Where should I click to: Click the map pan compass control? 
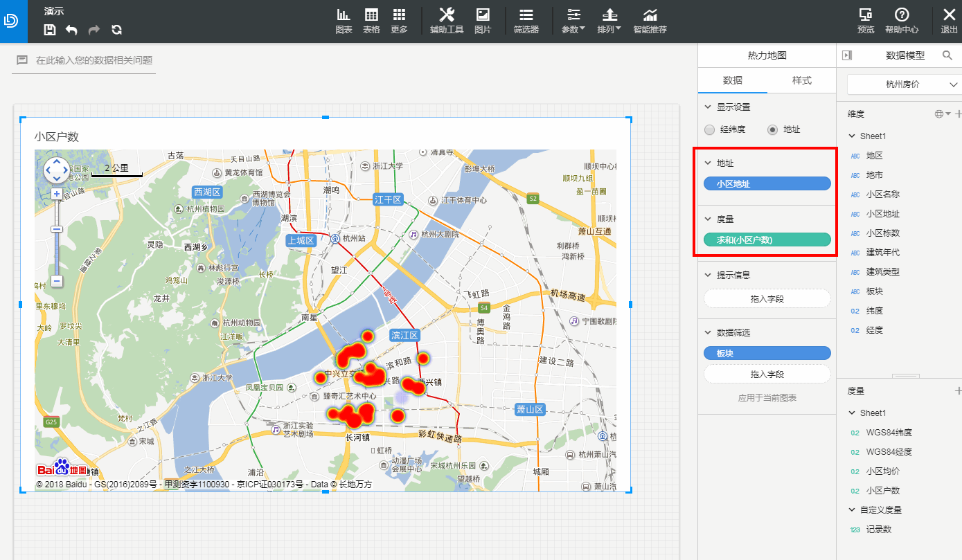[x=57, y=170]
